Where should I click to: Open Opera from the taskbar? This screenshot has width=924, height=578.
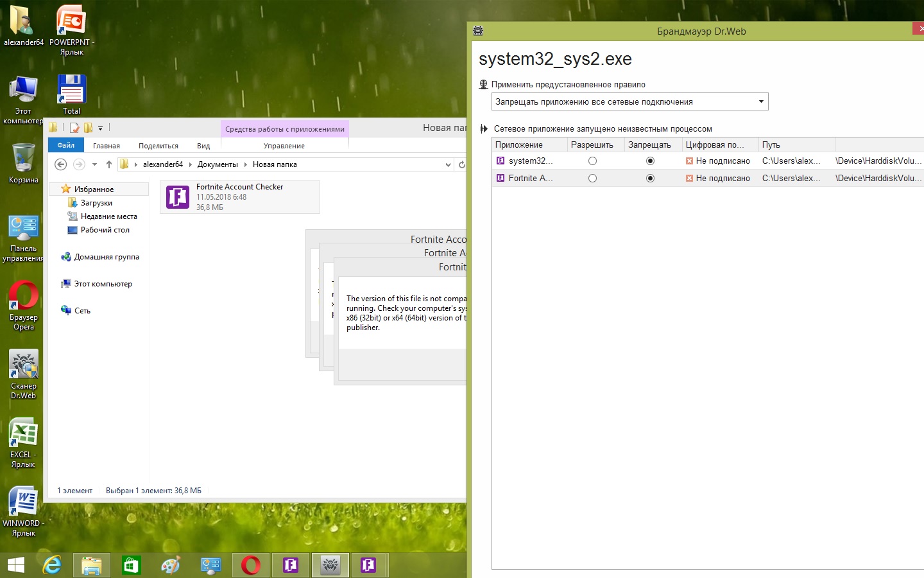pos(250,565)
